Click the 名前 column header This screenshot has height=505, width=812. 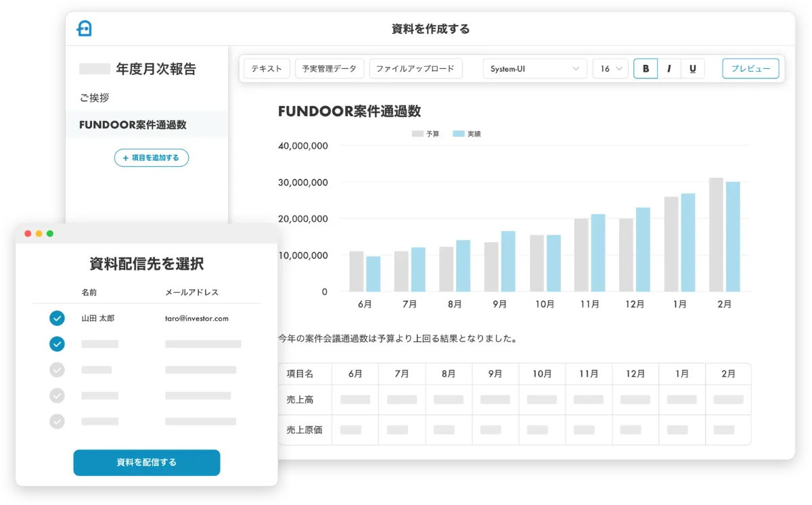coord(89,292)
